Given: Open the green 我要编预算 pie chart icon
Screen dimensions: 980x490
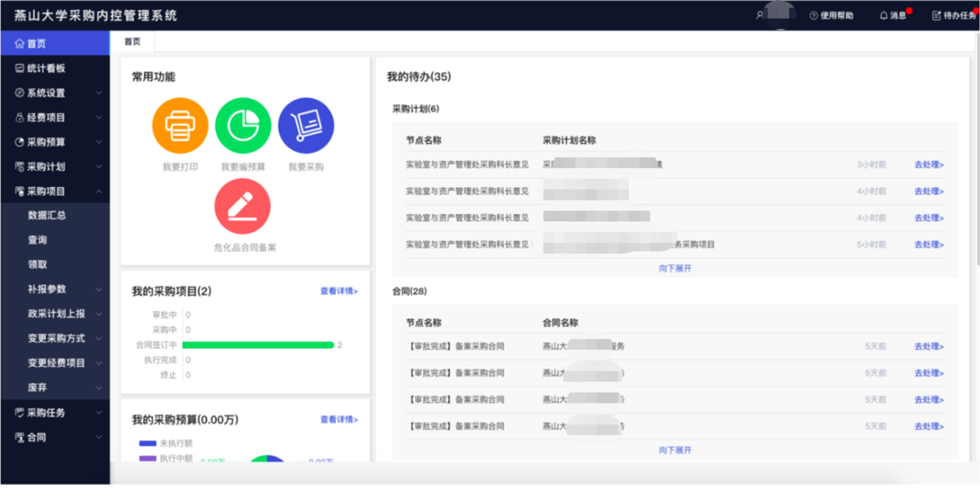Looking at the screenshot, I should click(x=243, y=126).
